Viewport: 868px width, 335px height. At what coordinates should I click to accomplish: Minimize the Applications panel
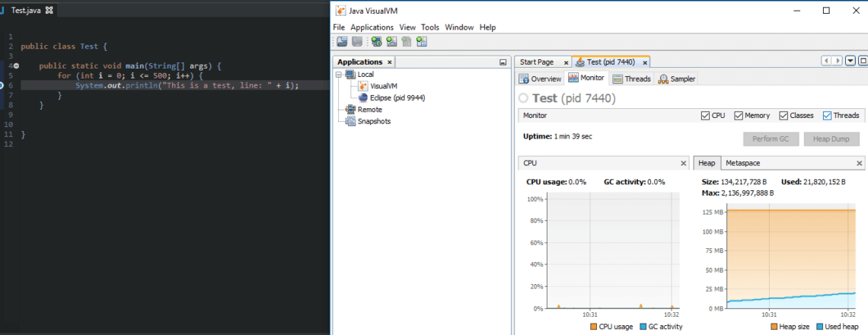[503, 62]
